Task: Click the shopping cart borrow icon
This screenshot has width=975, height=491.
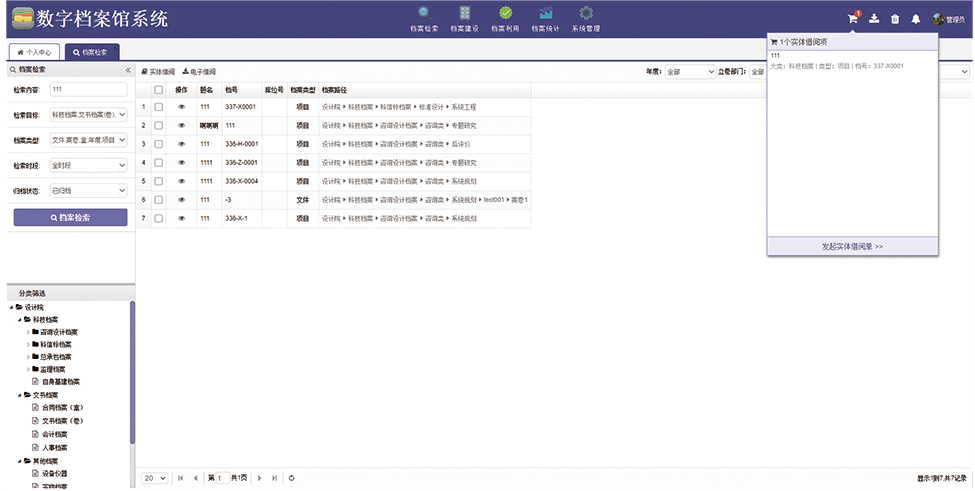Action: tap(852, 18)
